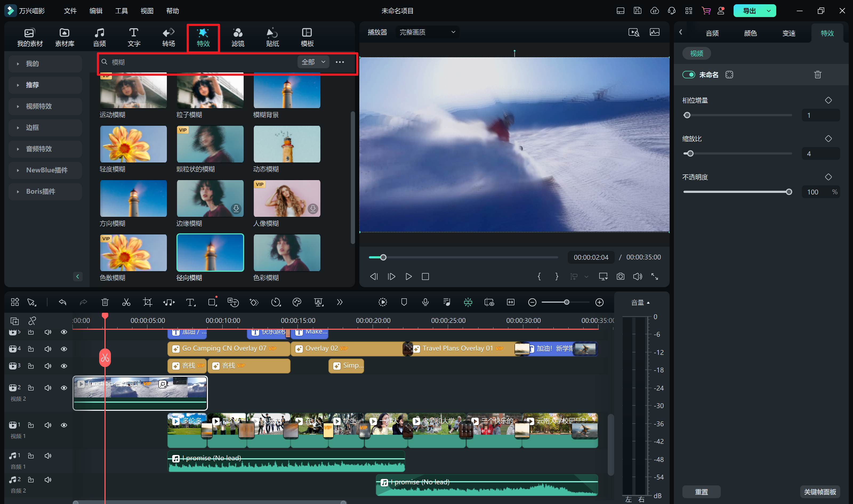This screenshot has width=853, height=504.
Task: Click the scissors split tool in timeline toolbar
Action: 126,302
